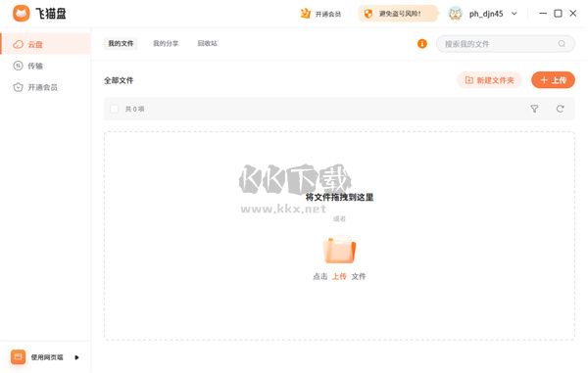Switch to the 我的分享 tab
Screen dimensions: 588x373
(x=166, y=43)
